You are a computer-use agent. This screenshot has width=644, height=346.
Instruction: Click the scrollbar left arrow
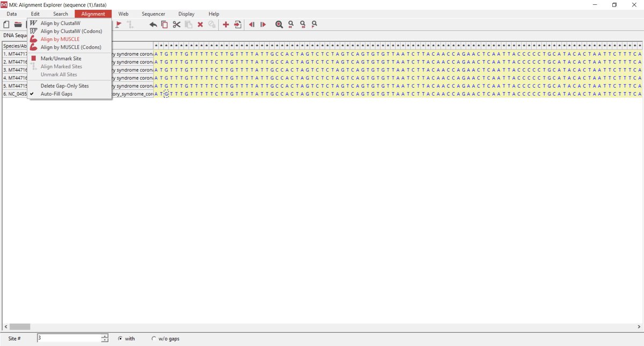(x=5, y=326)
